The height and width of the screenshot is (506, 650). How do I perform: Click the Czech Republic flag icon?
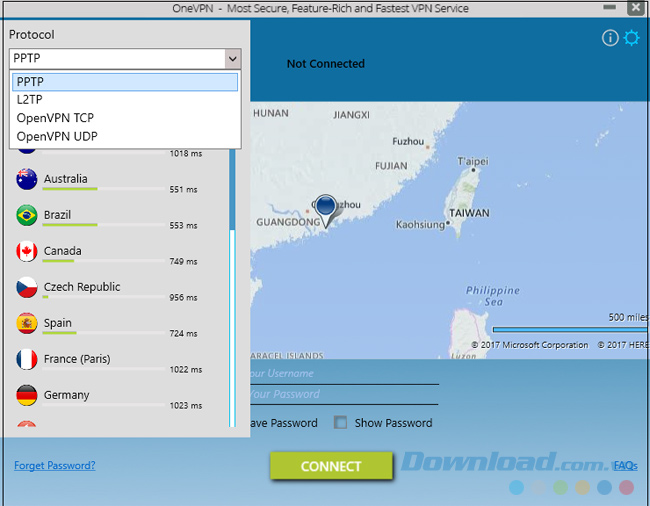point(27,287)
